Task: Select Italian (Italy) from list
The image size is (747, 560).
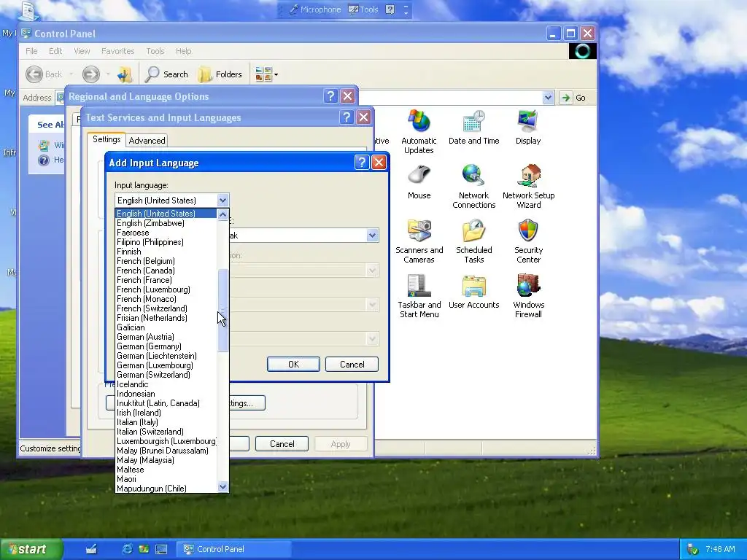Action: (166, 422)
